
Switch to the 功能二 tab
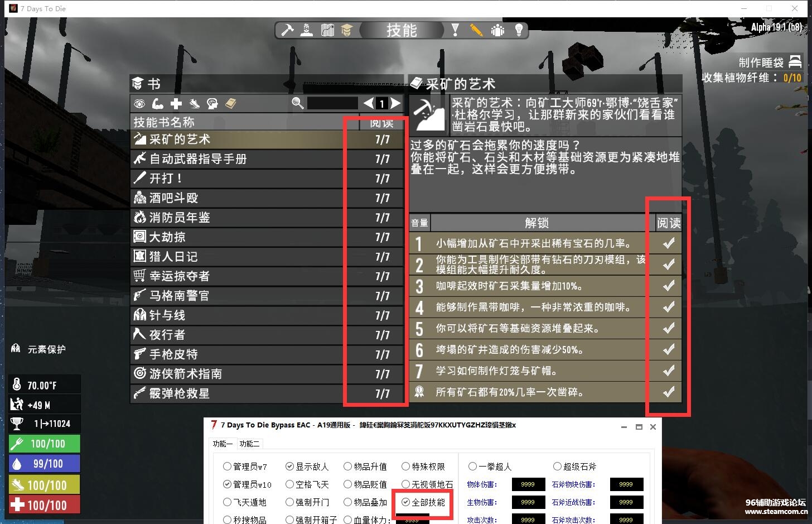click(x=249, y=444)
